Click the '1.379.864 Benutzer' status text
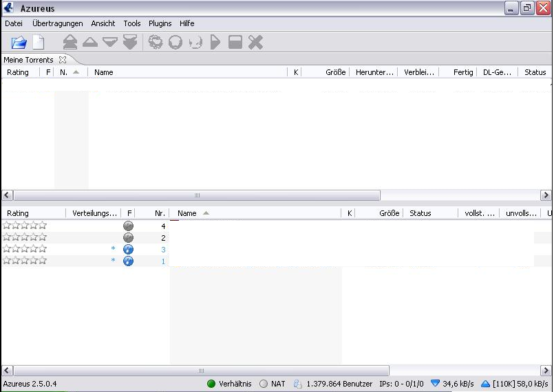 tap(339, 384)
